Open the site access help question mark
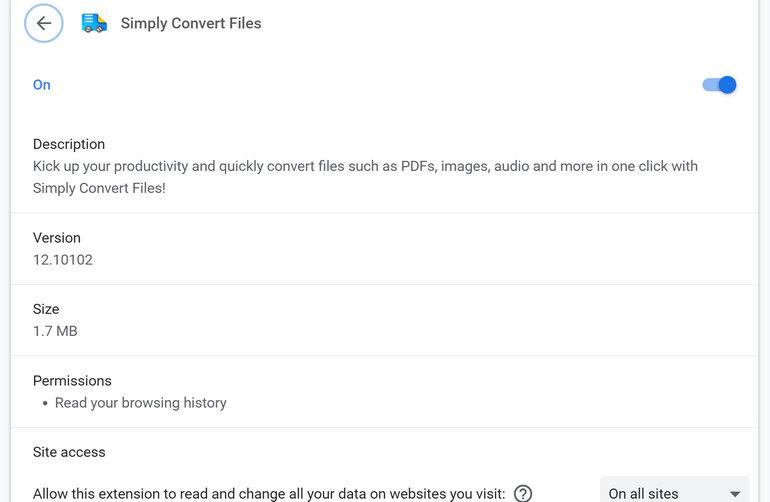The image size is (770, 502). pos(522,493)
